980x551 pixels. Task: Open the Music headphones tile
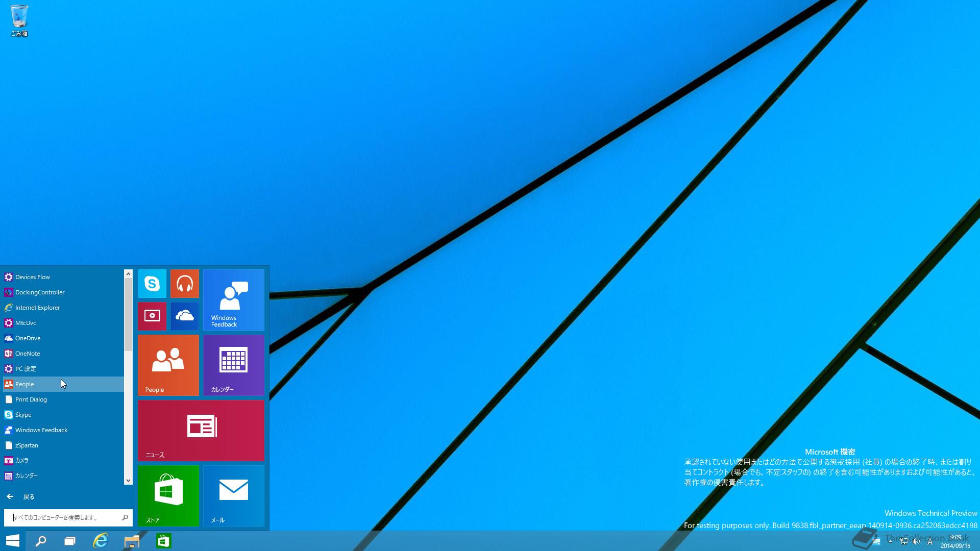coord(184,284)
